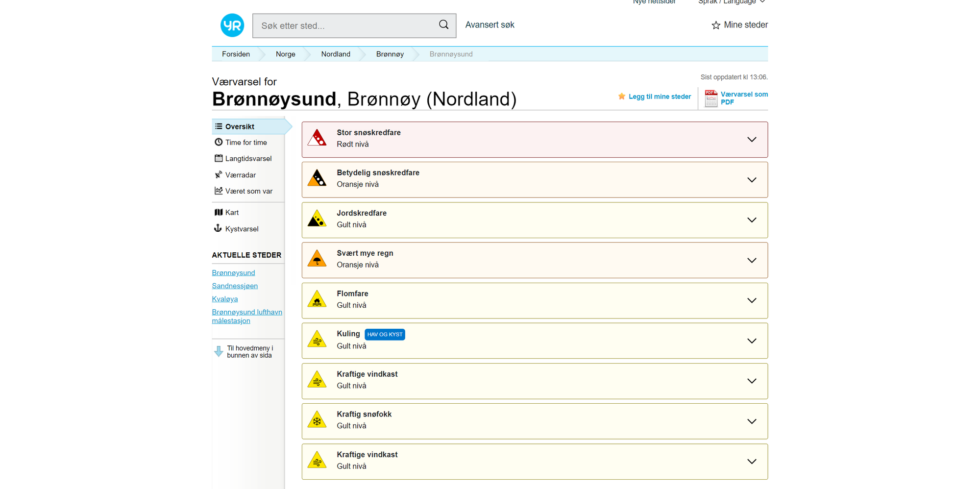Click the calendar icon for Langtidsvarsel
This screenshot has height=489, width=980.
tap(219, 158)
